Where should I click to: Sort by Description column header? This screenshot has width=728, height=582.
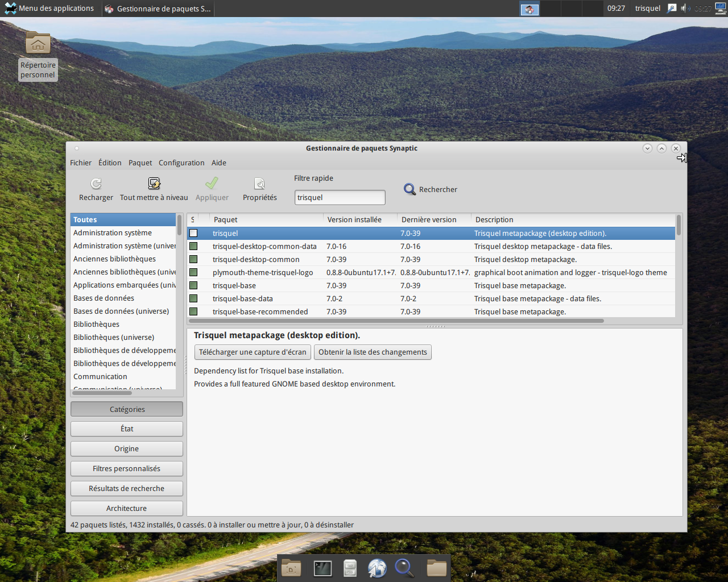click(x=573, y=219)
